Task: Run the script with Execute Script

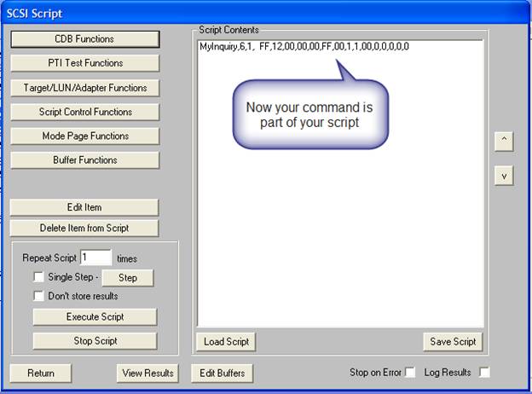Action: (95, 317)
